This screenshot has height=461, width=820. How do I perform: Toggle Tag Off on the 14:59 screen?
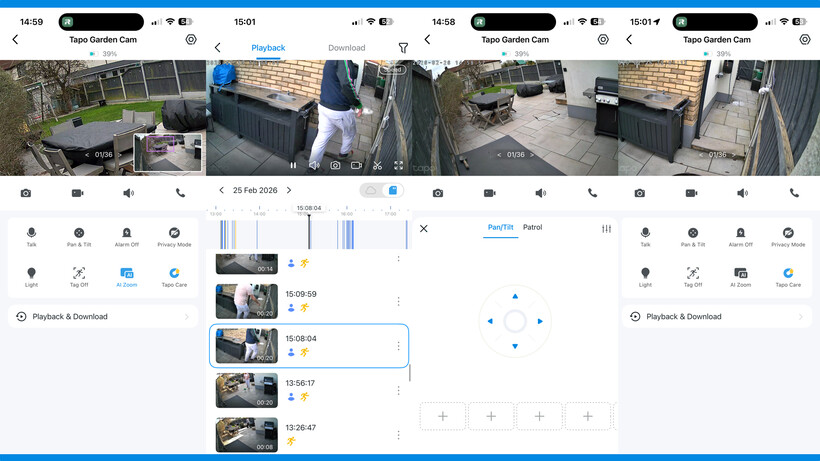coord(79,277)
